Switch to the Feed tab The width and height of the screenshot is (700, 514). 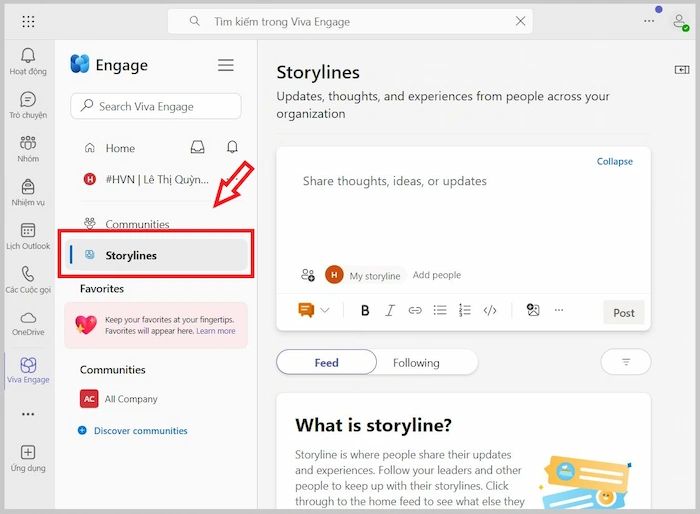coord(326,362)
